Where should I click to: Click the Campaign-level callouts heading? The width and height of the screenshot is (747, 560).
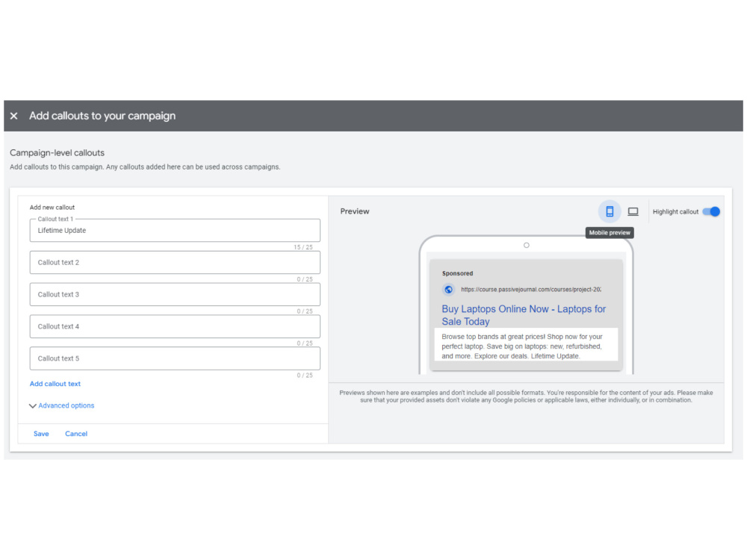[x=58, y=153]
